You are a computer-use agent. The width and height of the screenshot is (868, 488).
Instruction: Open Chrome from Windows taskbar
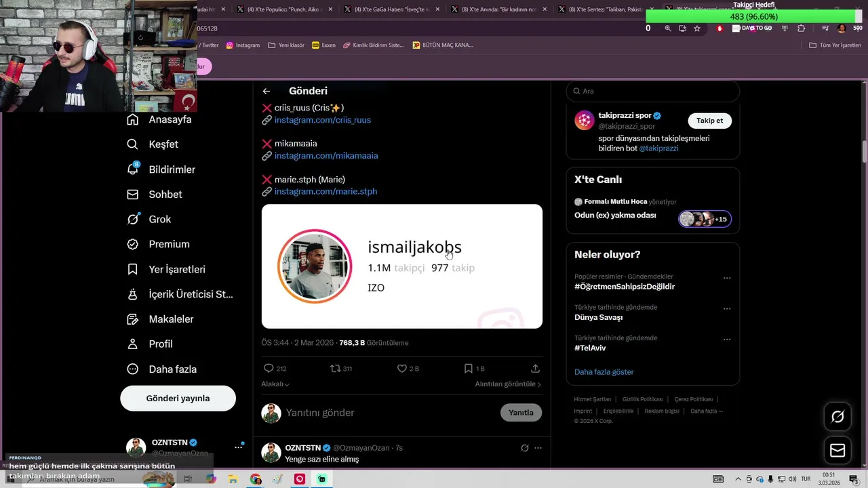pyautogui.click(x=256, y=479)
